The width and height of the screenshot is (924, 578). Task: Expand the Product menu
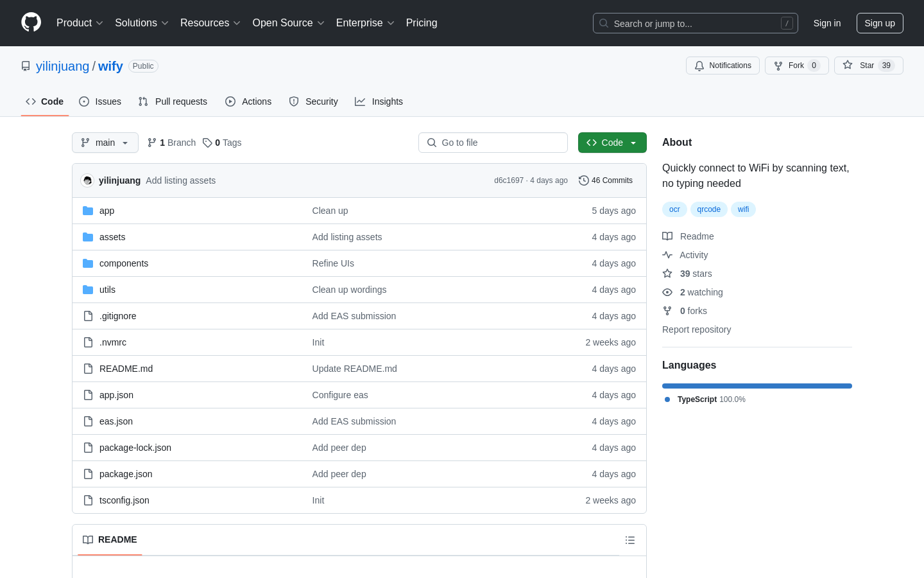click(80, 23)
